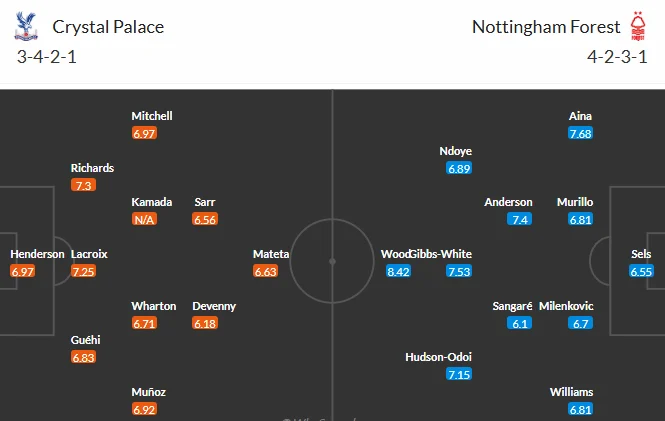Viewport: 665px width, 421px height.
Task: Click Henderson's 6.97 goalkeeper rating
Action: tap(22, 271)
